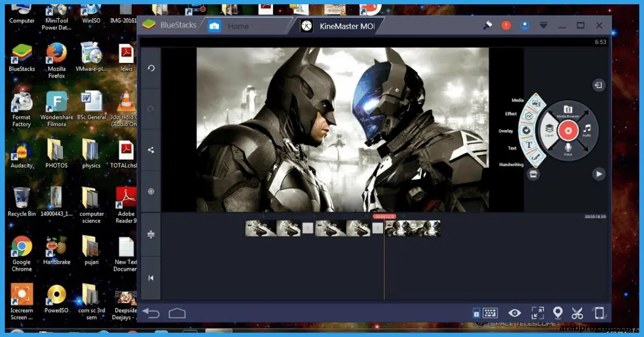This screenshot has width=644, height=337.
Task: Click the BlueStacks Android home button
Action: click(x=177, y=313)
